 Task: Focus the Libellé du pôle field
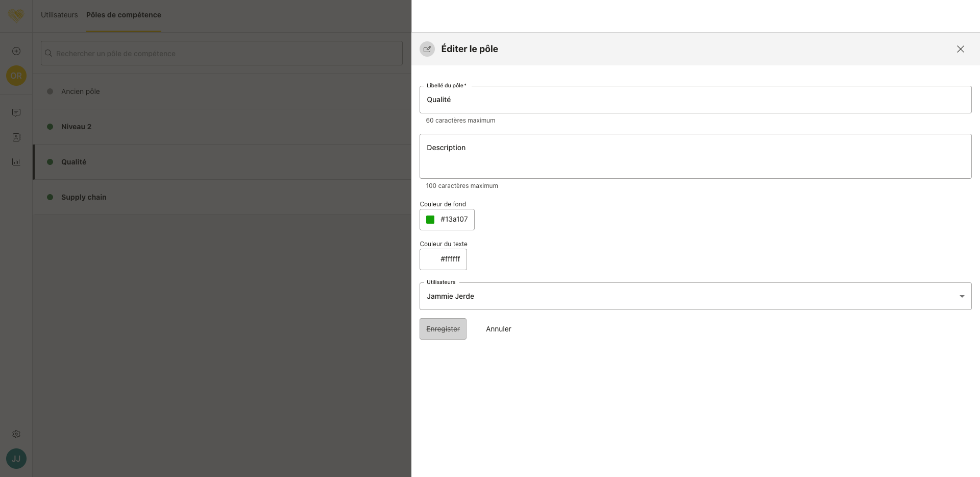pos(695,100)
